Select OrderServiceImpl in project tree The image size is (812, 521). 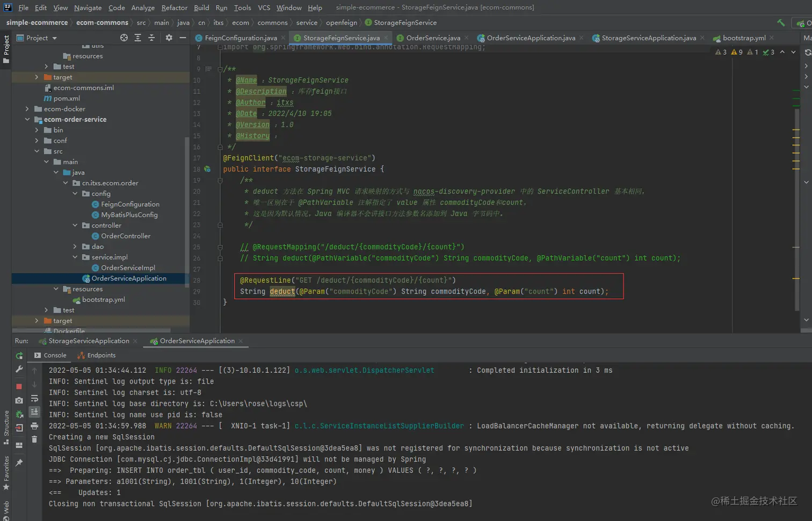[128, 268]
